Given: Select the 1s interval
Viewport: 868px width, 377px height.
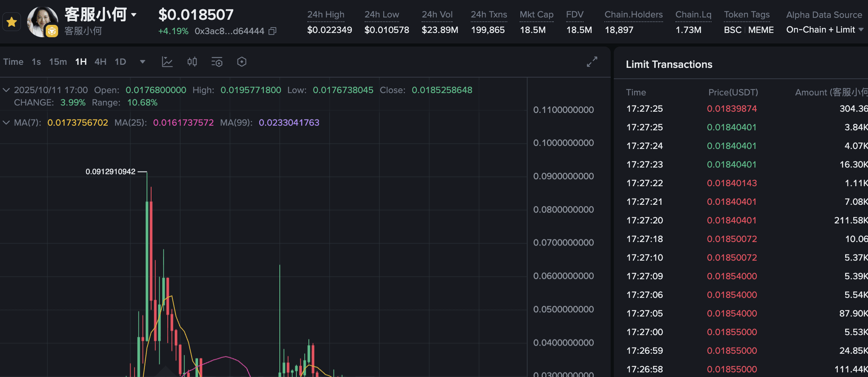Looking at the screenshot, I should click(36, 62).
